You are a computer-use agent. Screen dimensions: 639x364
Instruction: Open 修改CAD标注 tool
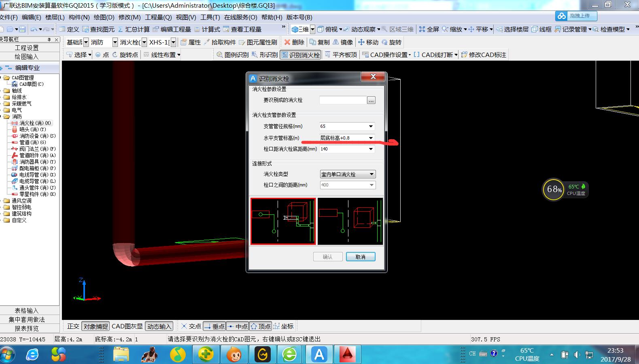pyautogui.click(x=484, y=55)
